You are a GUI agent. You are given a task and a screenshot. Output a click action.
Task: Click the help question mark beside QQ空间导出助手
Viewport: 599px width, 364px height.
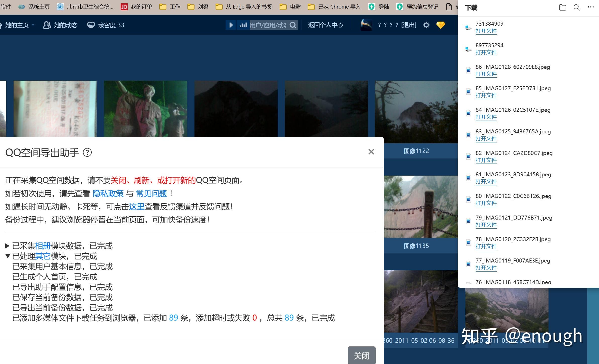87,152
